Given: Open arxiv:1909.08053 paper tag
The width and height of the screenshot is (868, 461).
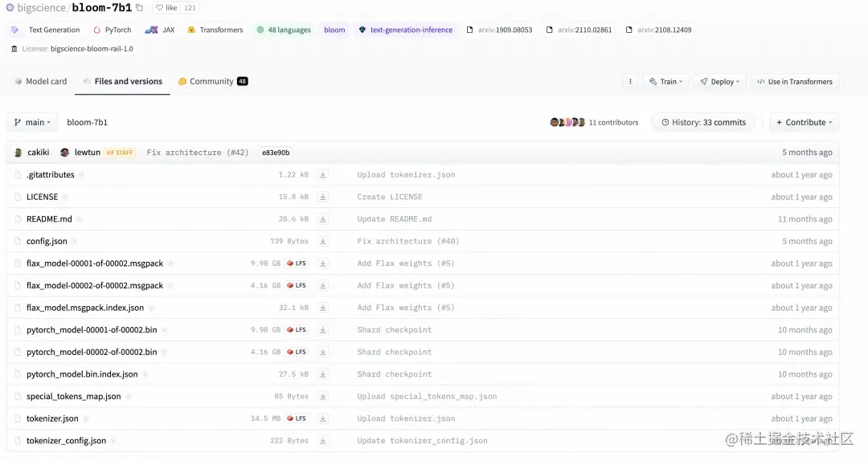Looking at the screenshot, I should pos(499,30).
